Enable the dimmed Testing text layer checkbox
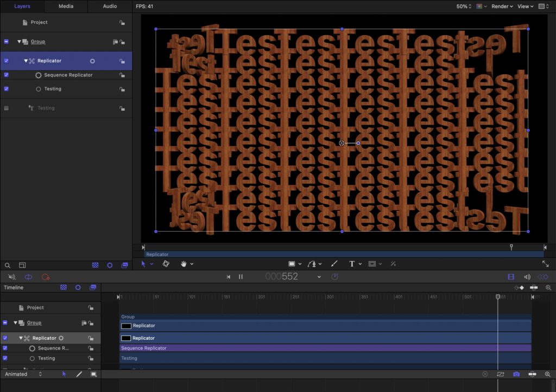556x392 pixels. tap(7, 108)
